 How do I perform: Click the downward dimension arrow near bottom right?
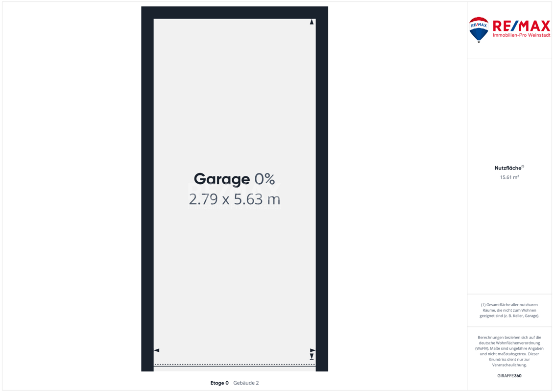pos(312,357)
